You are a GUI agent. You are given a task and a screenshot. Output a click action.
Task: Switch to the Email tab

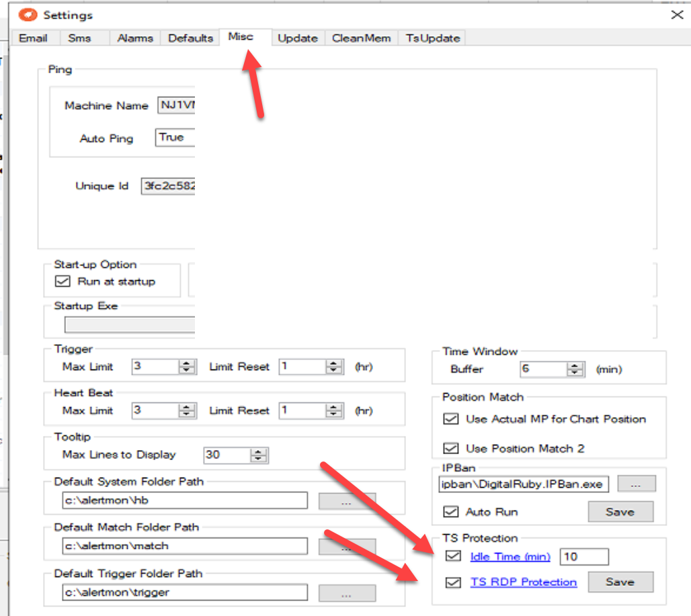pyautogui.click(x=33, y=38)
